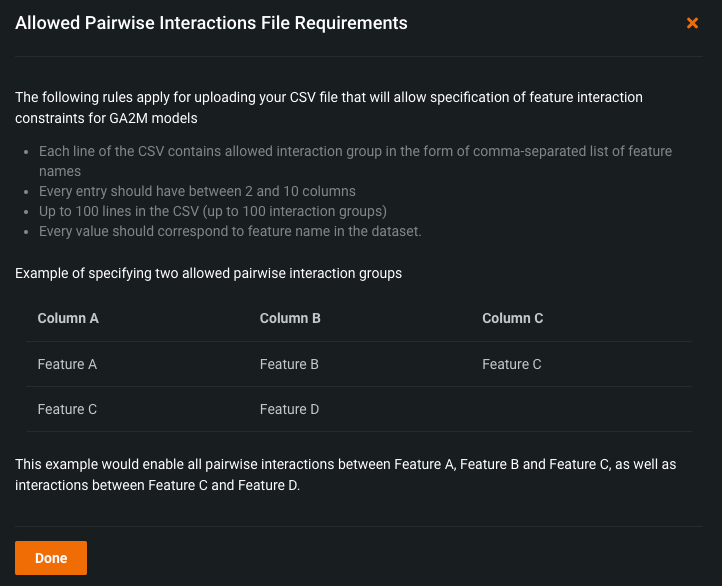Click the bullet about 2 and 10 columns
The height and width of the screenshot is (586, 722).
[x=197, y=191]
